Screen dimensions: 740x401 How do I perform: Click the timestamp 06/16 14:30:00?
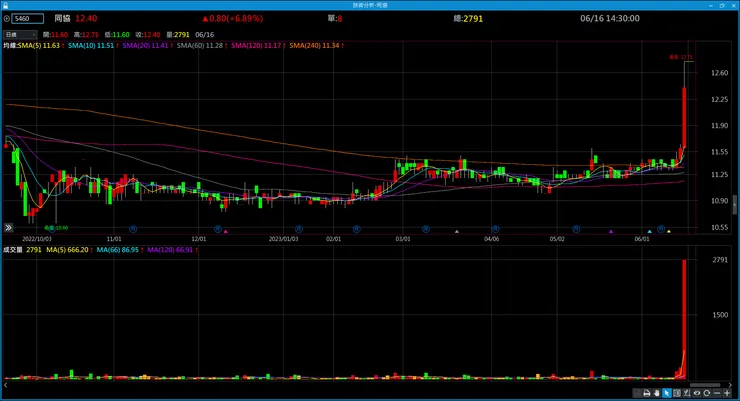coord(610,18)
